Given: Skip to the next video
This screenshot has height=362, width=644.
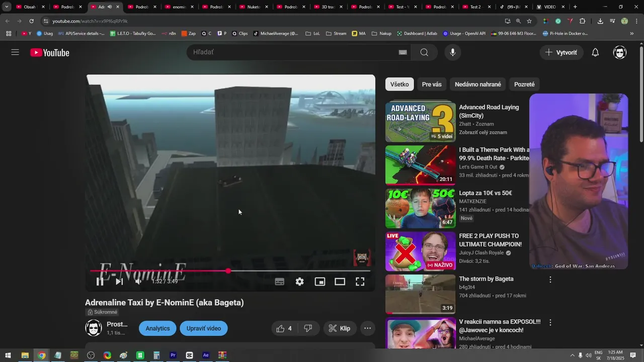Looking at the screenshot, I should [x=119, y=282].
